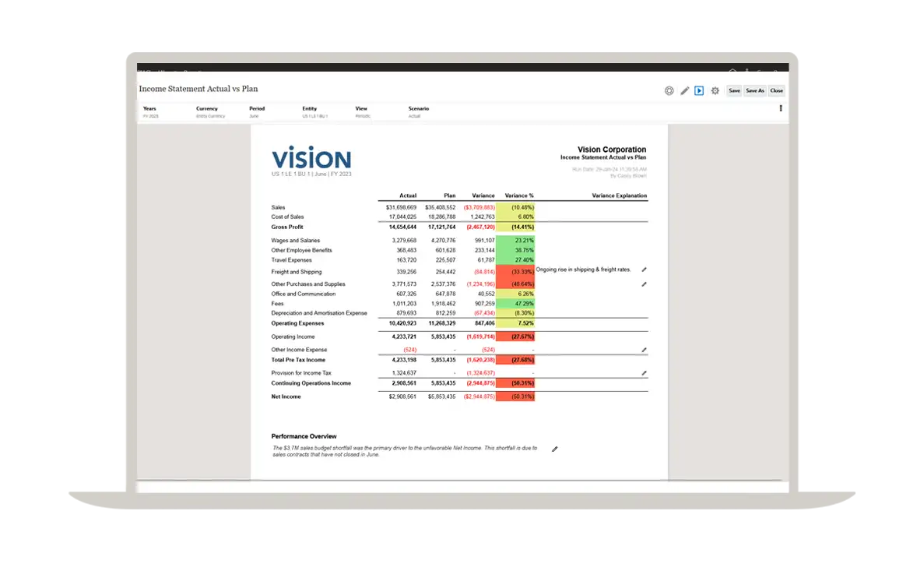Viewport: 924px width, 578px height.
Task: Click the edit pencil icon in toolbar
Action: (x=685, y=91)
